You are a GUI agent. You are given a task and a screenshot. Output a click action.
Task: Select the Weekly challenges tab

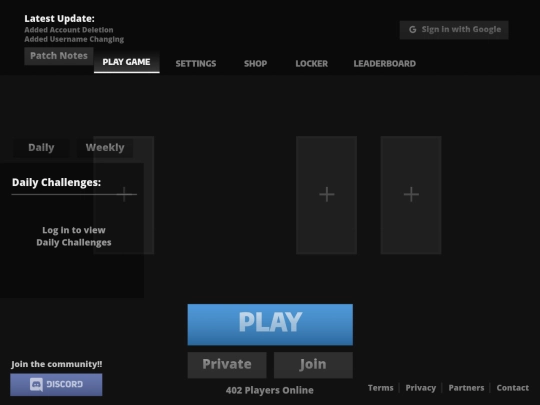point(105,147)
